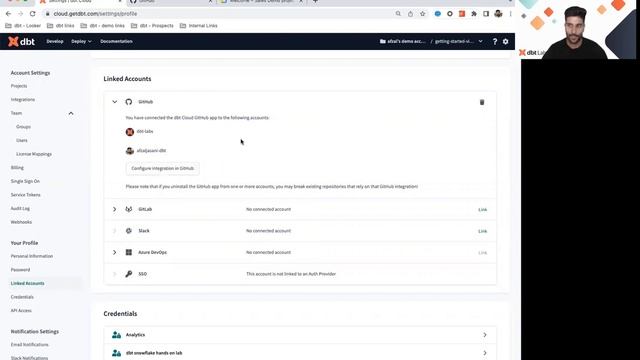Screen dimensions: 640x360
Task: Open the settings gear icon in header
Action: 506,41
